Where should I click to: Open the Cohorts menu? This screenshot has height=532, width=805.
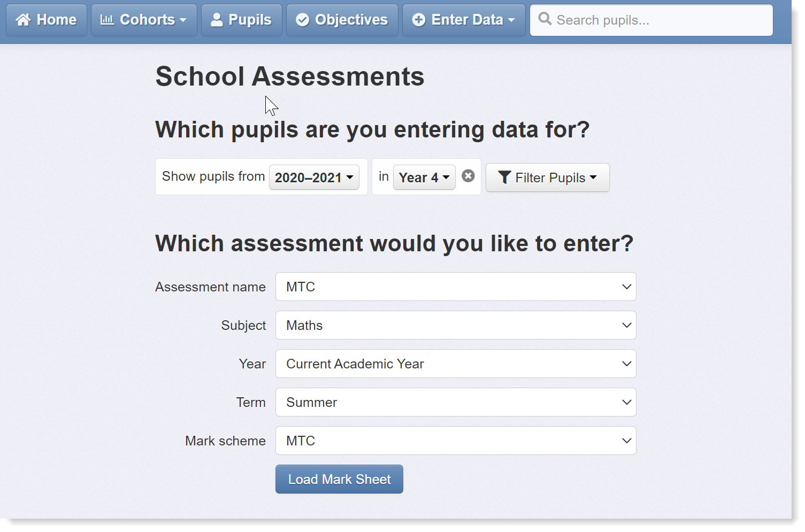[x=144, y=20]
